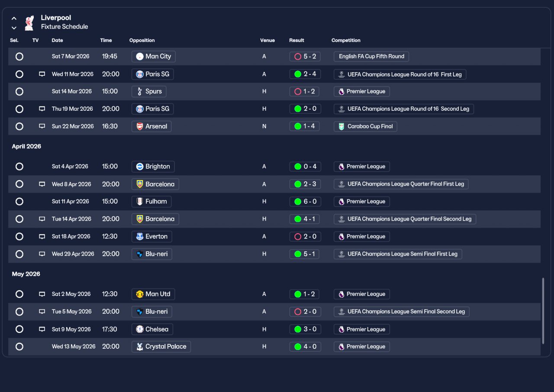Click green result dot on Brighton row

298,167
